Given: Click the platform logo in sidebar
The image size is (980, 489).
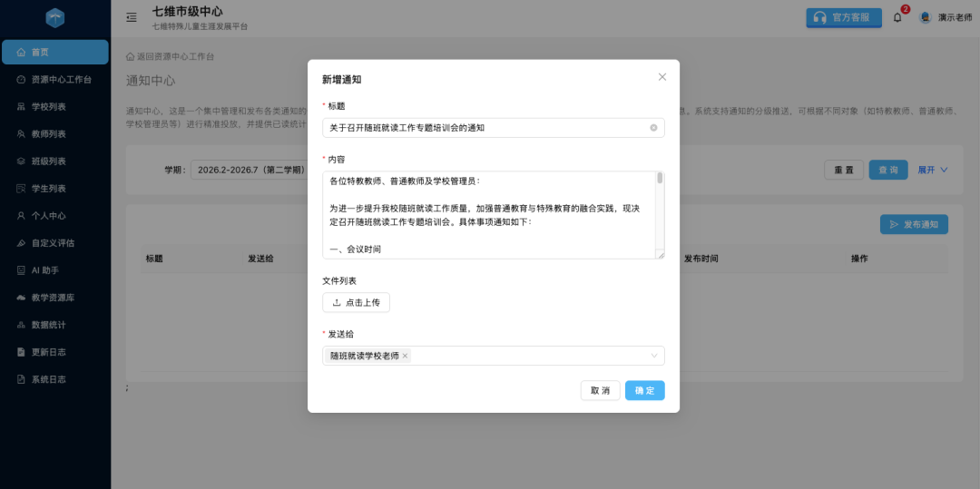Looking at the screenshot, I should point(55,18).
